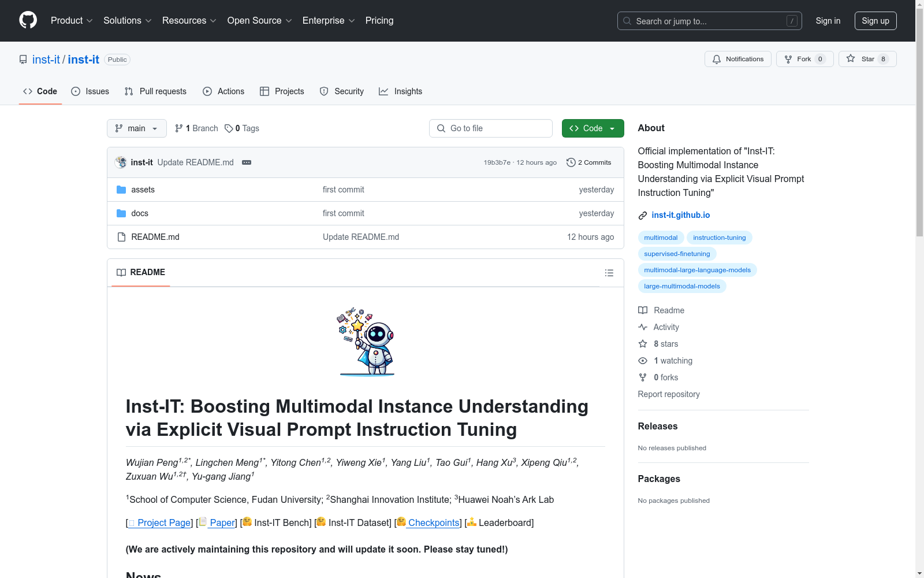Open the assets folder
Screen dimensions: 924x578
point(143,190)
